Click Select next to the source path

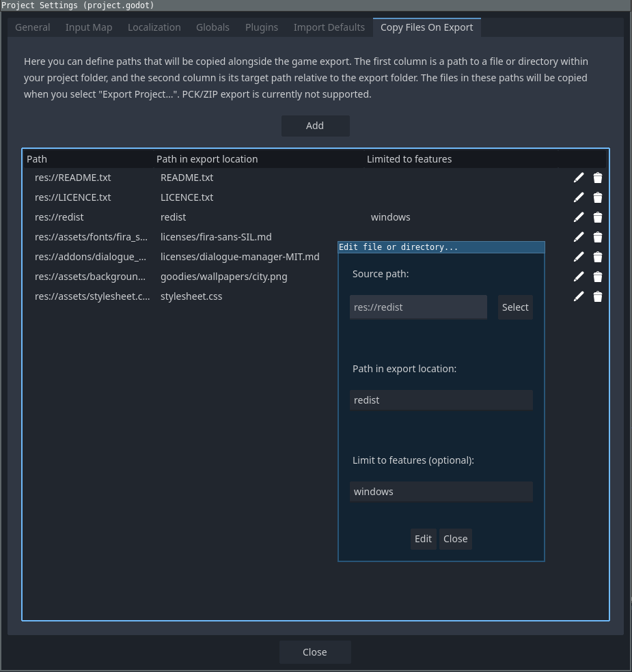tap(515, 307)
